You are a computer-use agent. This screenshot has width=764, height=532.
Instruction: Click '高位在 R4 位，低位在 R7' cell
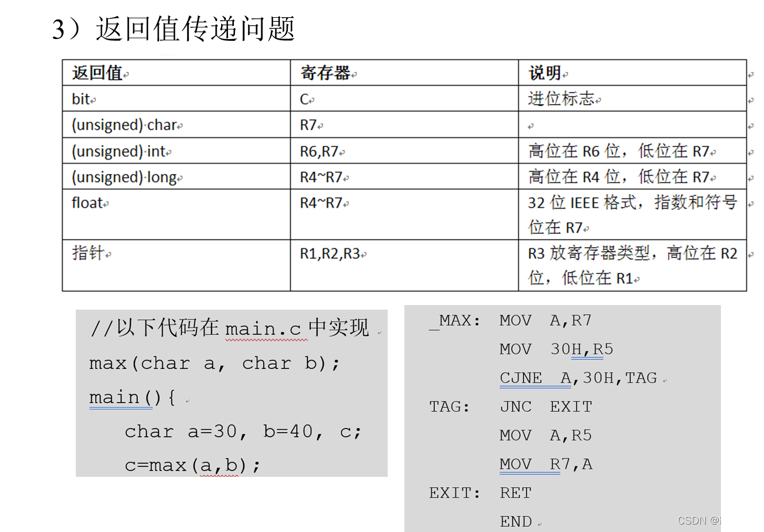click(x=632, y=176)
